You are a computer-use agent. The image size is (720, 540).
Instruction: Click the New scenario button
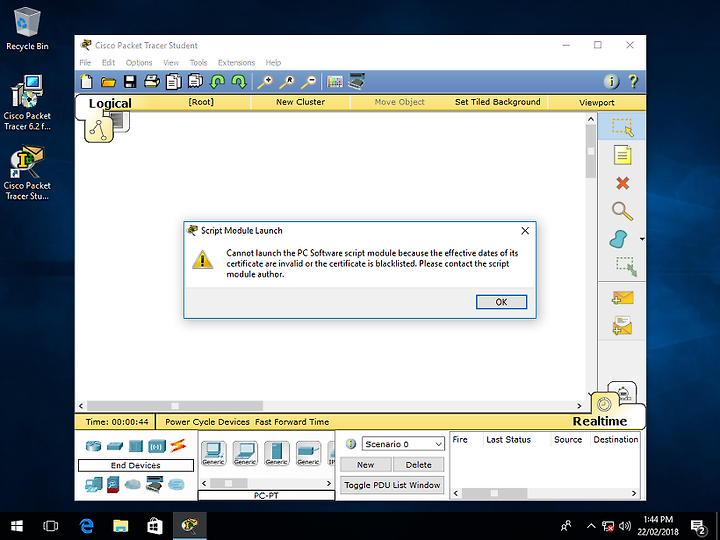click(x=366, y=465)
